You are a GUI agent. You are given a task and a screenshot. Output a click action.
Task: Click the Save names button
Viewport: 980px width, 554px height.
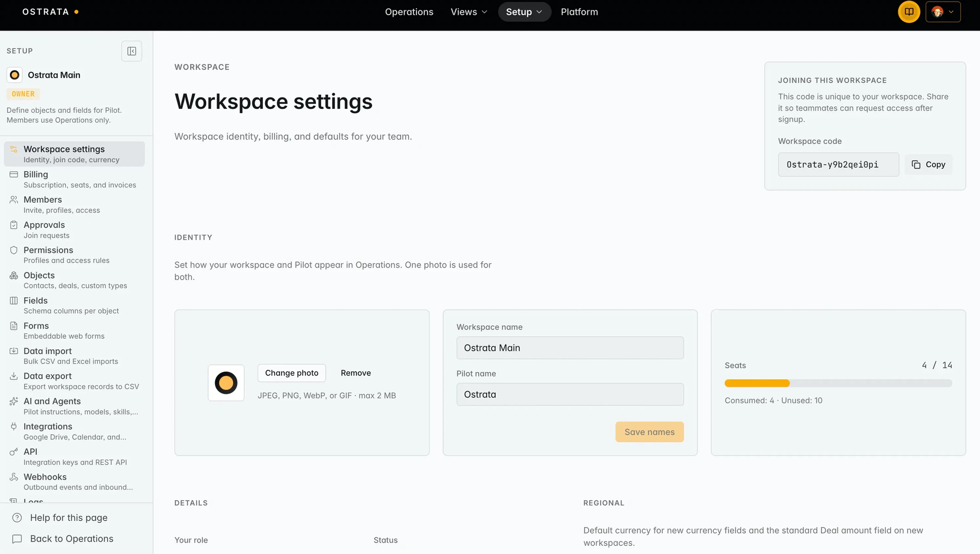650,432
